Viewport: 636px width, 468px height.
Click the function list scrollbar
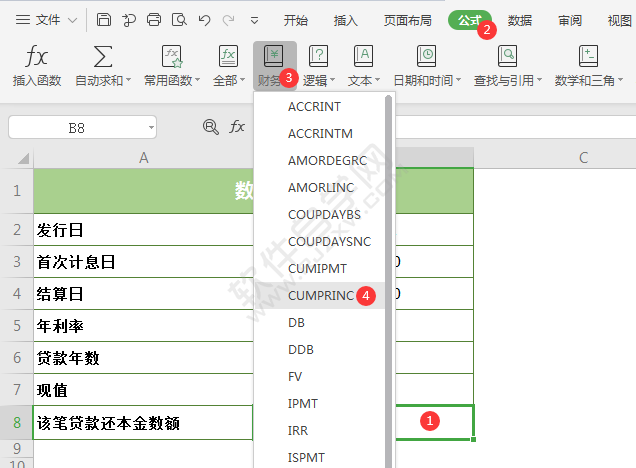point(389,280)
